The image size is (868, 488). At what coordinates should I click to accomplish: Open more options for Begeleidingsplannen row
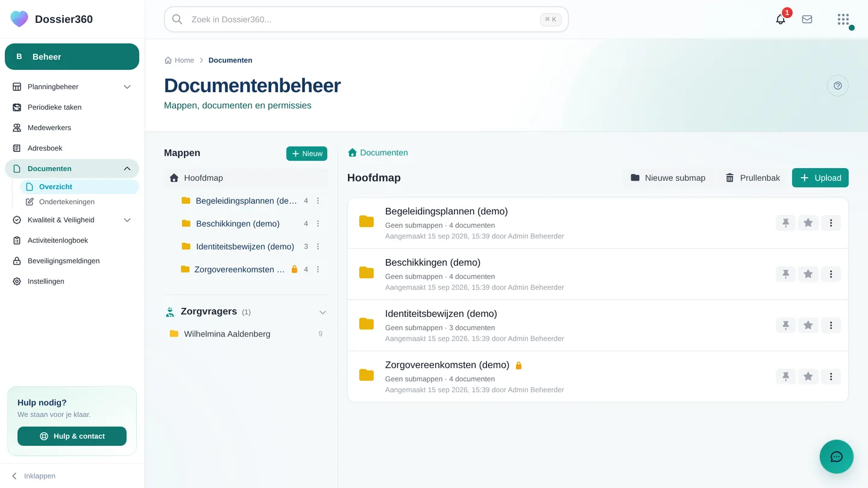(x=831, y=223)
